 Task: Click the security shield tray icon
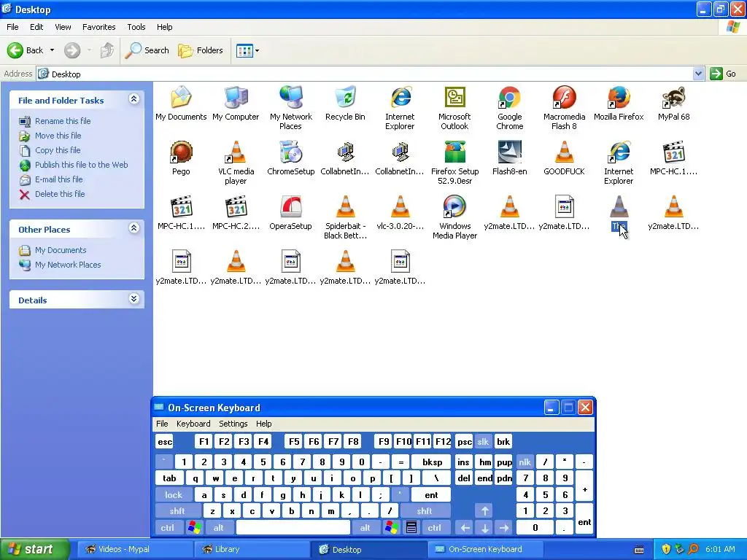click(666, 549)
